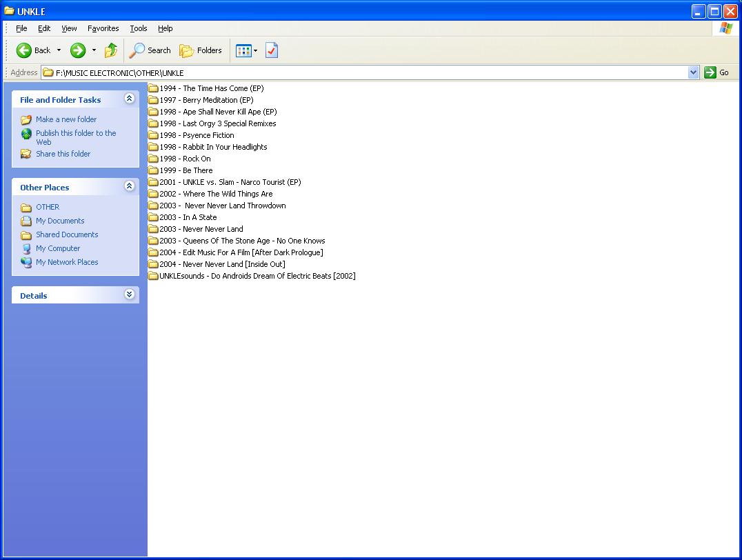Select "2001 - UNKLE vs. Slam - Narco Tourist (EP)"
The width and height of the screenshot is (742, 560).
point(230,182)
